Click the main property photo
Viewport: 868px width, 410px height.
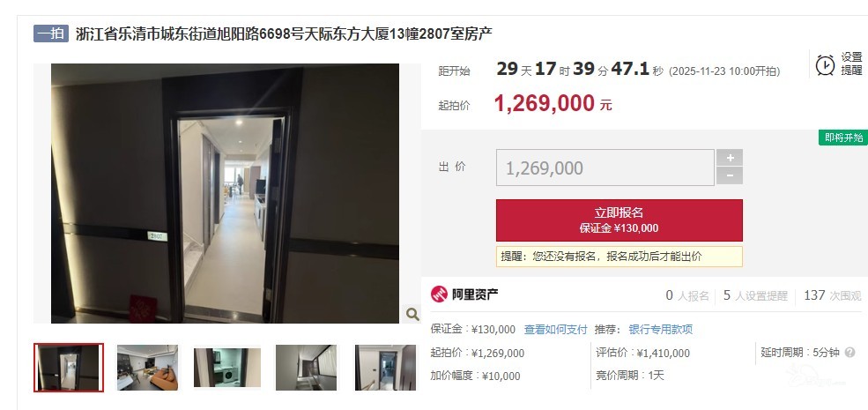coord(225,193)
